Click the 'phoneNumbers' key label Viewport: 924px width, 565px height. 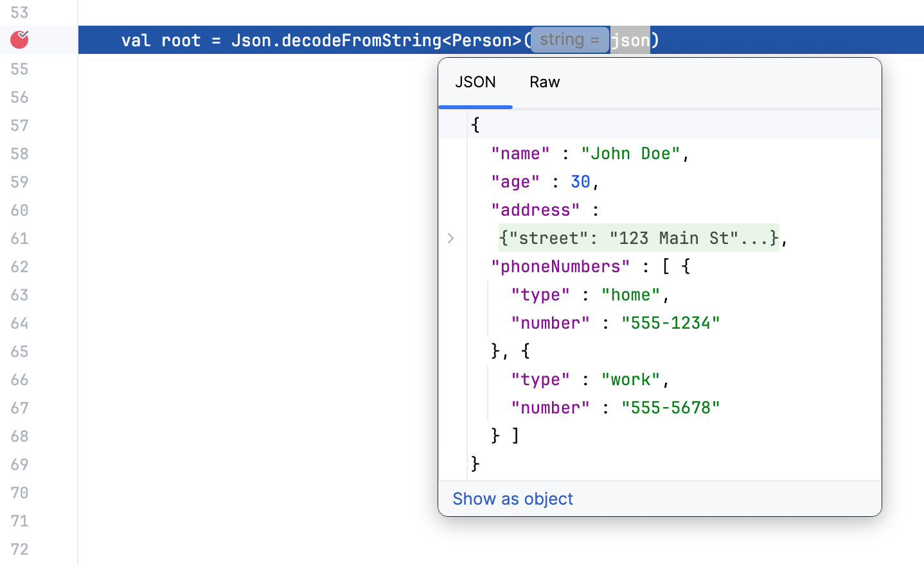click(x=560, y=266)
